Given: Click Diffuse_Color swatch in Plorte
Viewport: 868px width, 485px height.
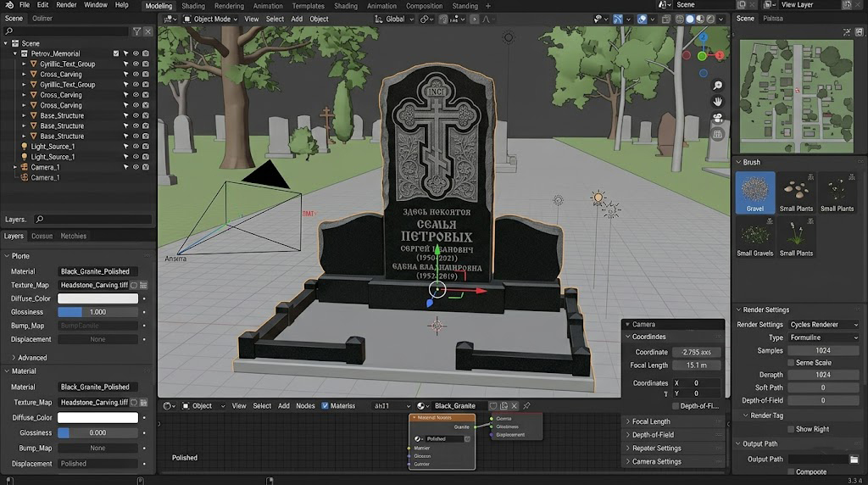Looking at the screenshot, I should click(97, 298).
